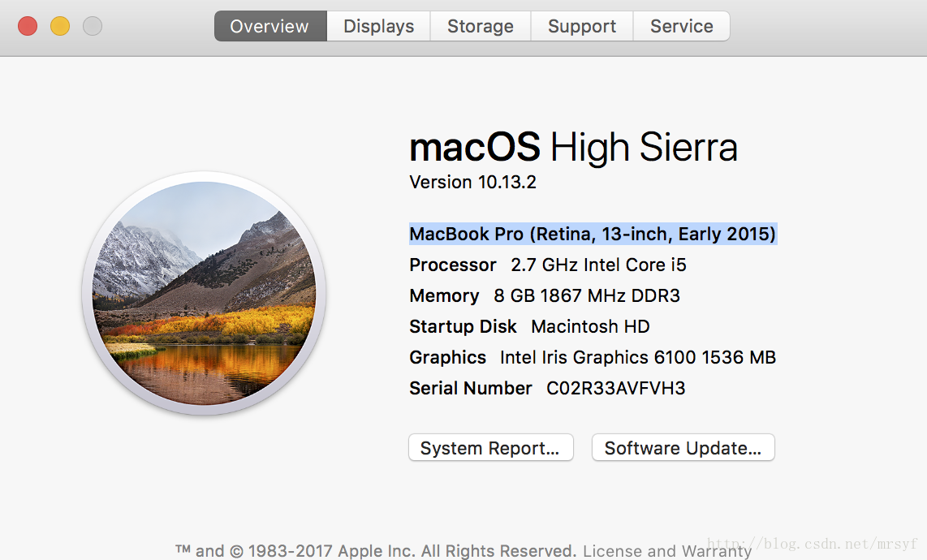Open the Displays tab

378,26
